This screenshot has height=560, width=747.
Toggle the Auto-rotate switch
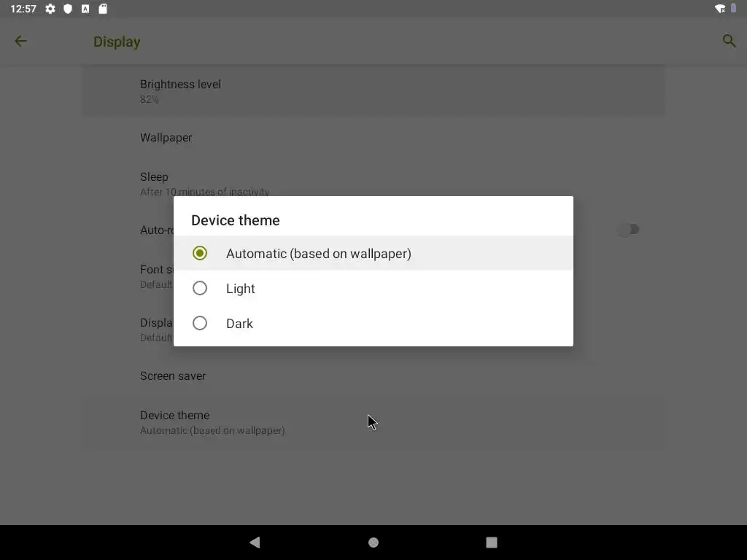(628, 230)
